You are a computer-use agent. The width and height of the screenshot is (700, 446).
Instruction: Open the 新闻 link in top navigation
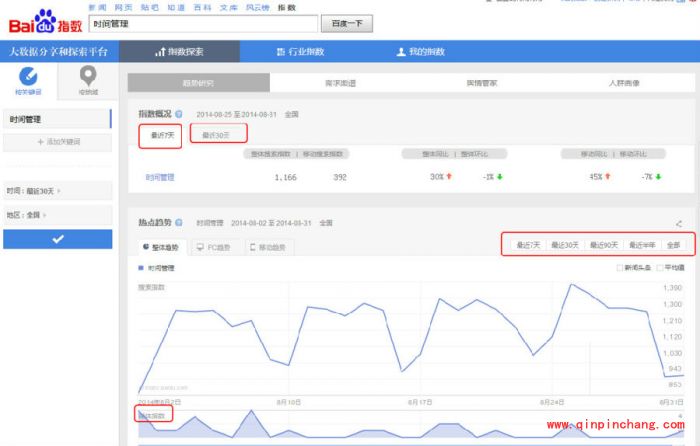(x=97, y=7)
